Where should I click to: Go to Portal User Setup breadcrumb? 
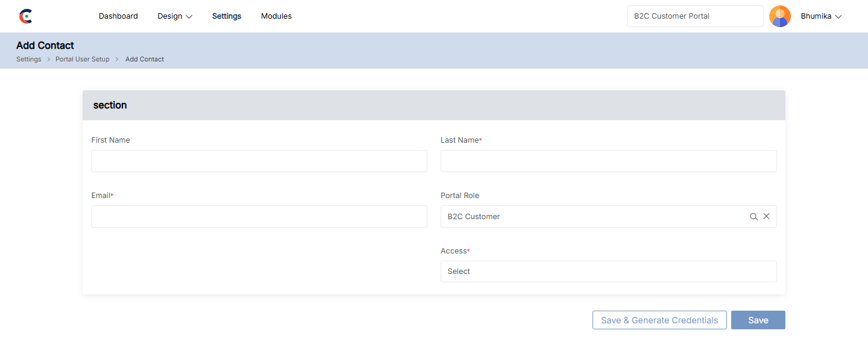(83, 59)
